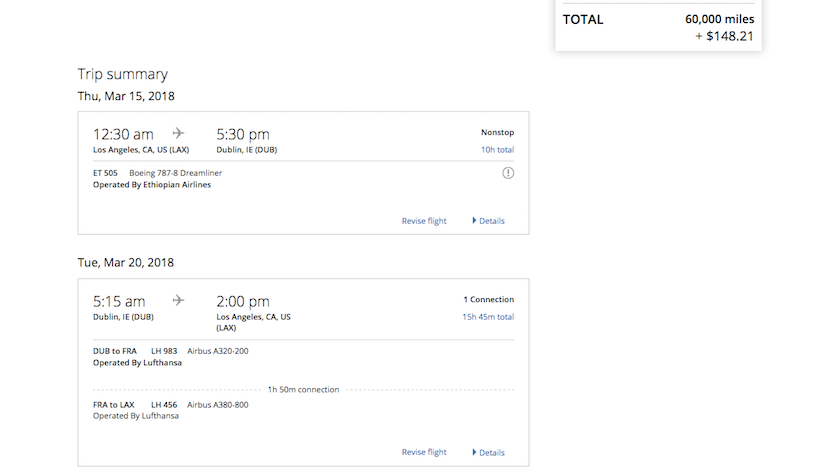Click the 60,000 miles total
Image resolution: width=830 pixels, height=468 pixels.
coord(719,19)
